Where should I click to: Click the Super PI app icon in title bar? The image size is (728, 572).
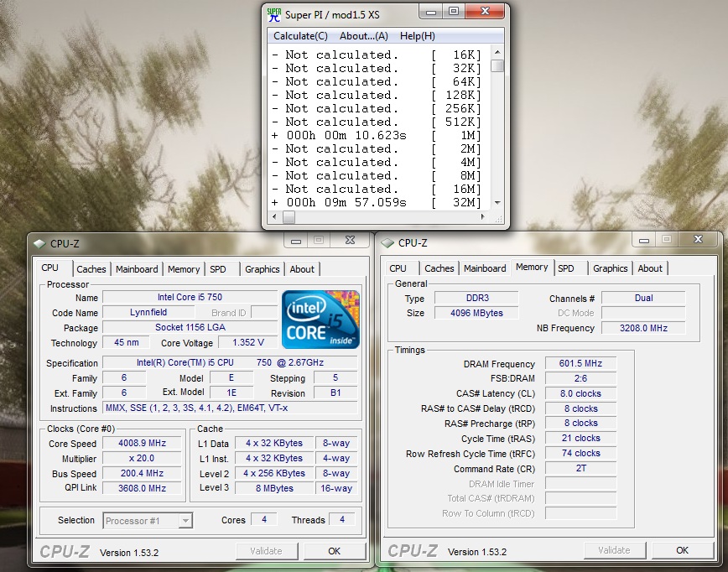(x=274, y=14)
